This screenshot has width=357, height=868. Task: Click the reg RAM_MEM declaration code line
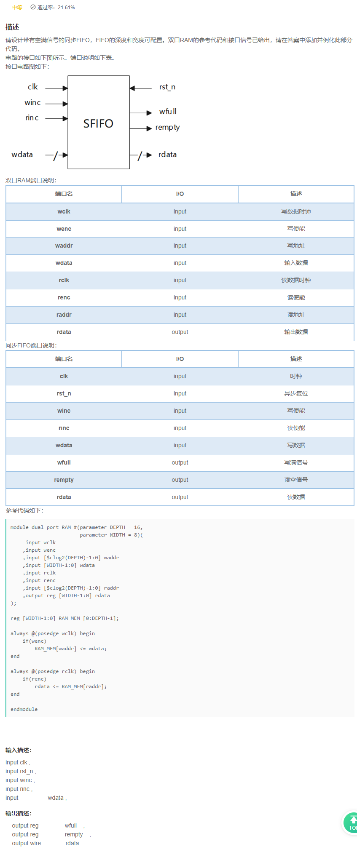tap(64, 618)
